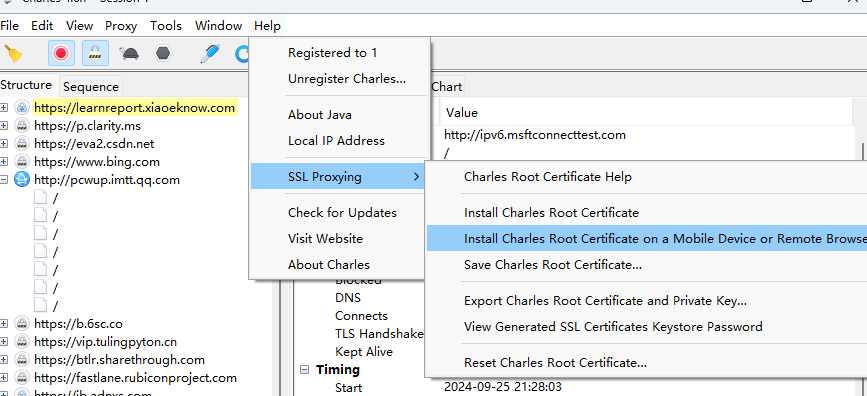The height and width of the screenshot is (396, 867).
Task: Click the icon beside eva2.csdn.net
Action: point(22,144)
